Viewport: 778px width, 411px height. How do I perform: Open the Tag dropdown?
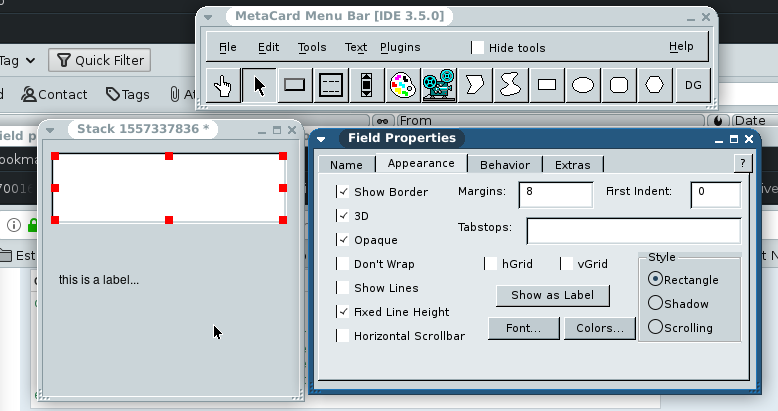tap(17, 61)
